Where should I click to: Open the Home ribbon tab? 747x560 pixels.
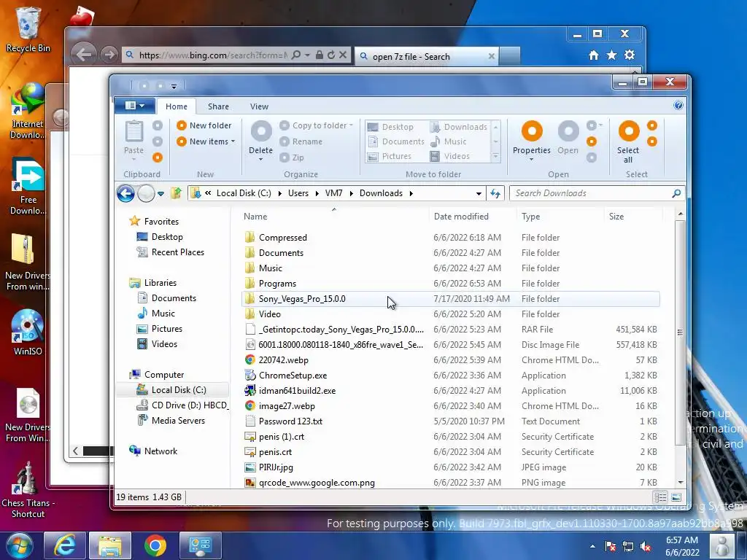177,106
